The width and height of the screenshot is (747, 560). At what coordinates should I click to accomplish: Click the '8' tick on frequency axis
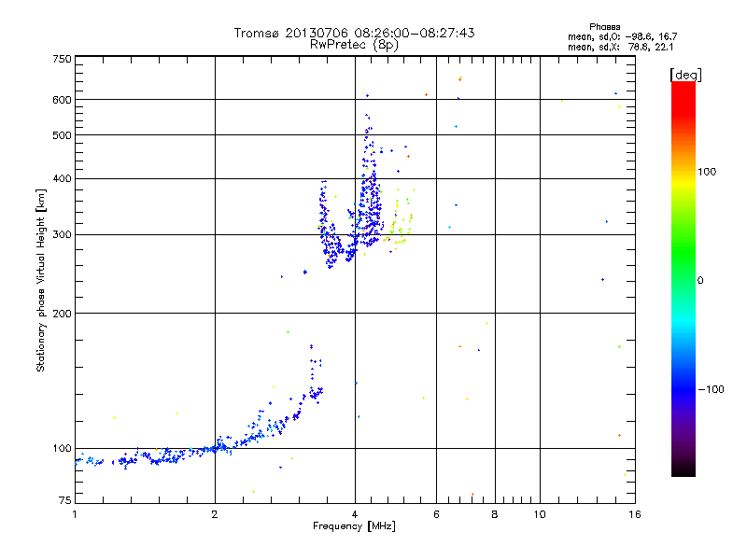pos(495,514)
